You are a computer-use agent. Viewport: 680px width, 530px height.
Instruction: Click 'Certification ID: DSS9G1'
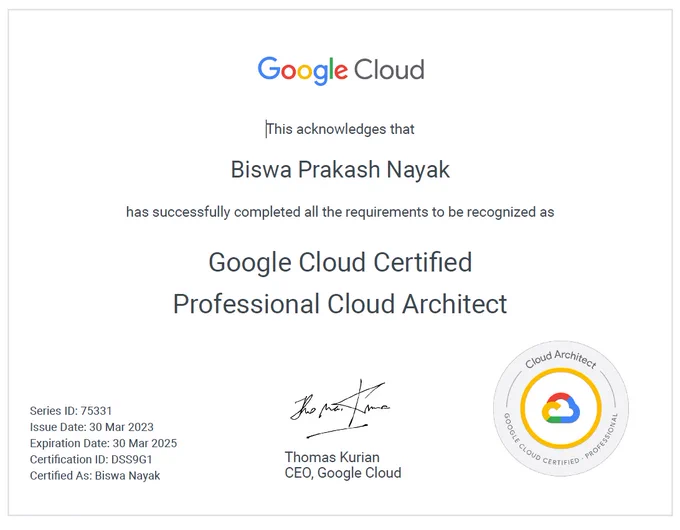click(91, 459)
